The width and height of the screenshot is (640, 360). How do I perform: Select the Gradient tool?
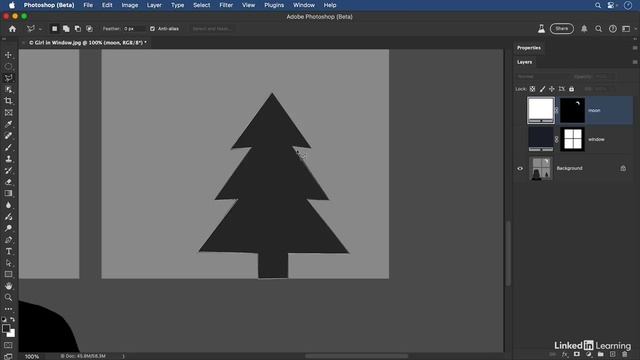[x=8, y=193]
